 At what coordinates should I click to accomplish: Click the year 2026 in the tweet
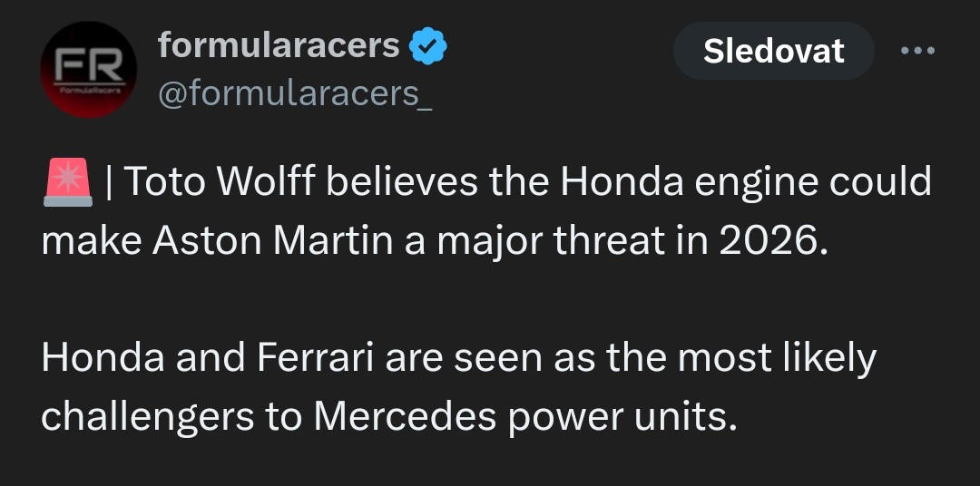pyautogui.click(x=768, y=242)
